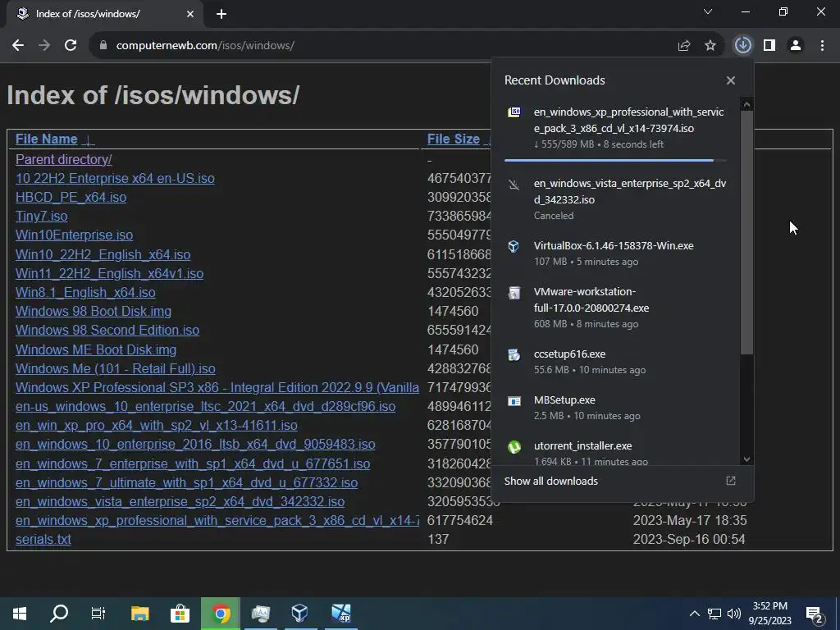This screenshot has height=630, width=840.
Task: Download Win11_22H2_English_x64v1.iso
Action: click(109, 273)
